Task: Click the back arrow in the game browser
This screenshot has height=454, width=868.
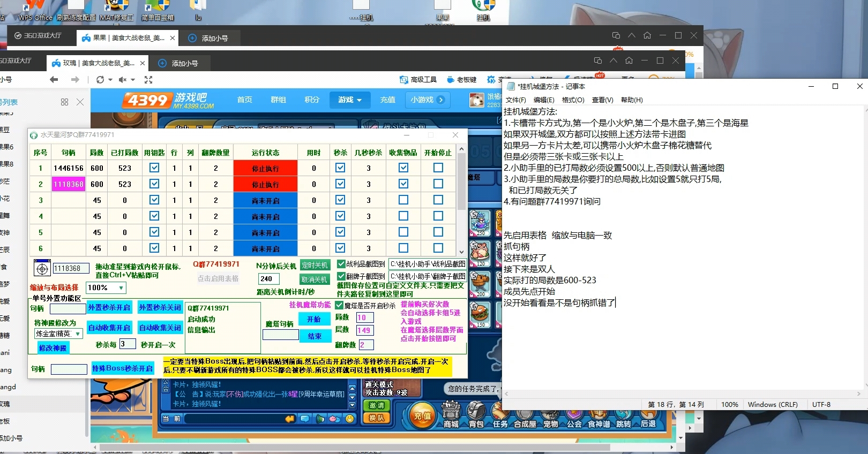Action: point(54,80)
